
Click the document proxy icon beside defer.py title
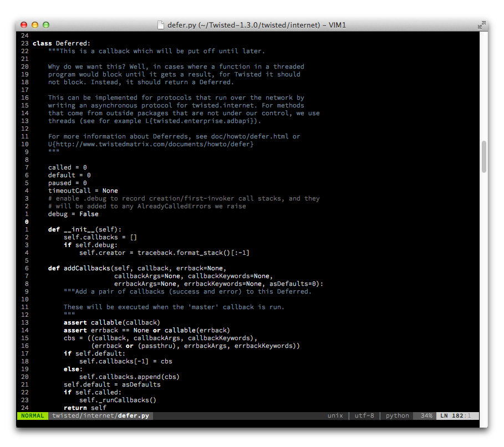(161, 25)
